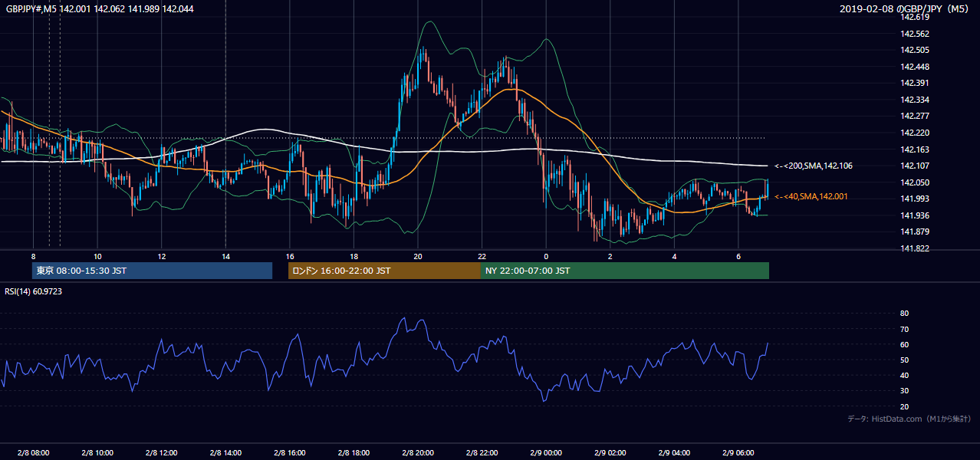Click the 2/8 12:00 date label
This screenshot has height=460, width=980.
pos(162,453)
